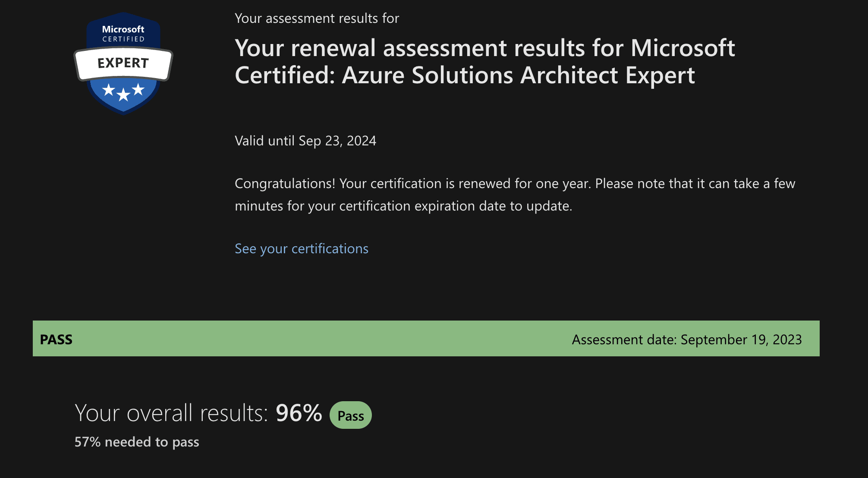Click the certification expiration date update note

(403, 206)
